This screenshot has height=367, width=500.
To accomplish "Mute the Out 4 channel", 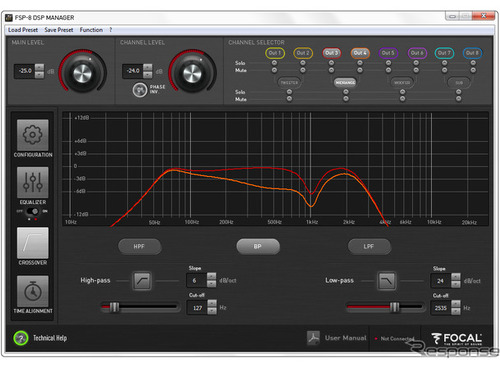I will click(x=360, y=70).
